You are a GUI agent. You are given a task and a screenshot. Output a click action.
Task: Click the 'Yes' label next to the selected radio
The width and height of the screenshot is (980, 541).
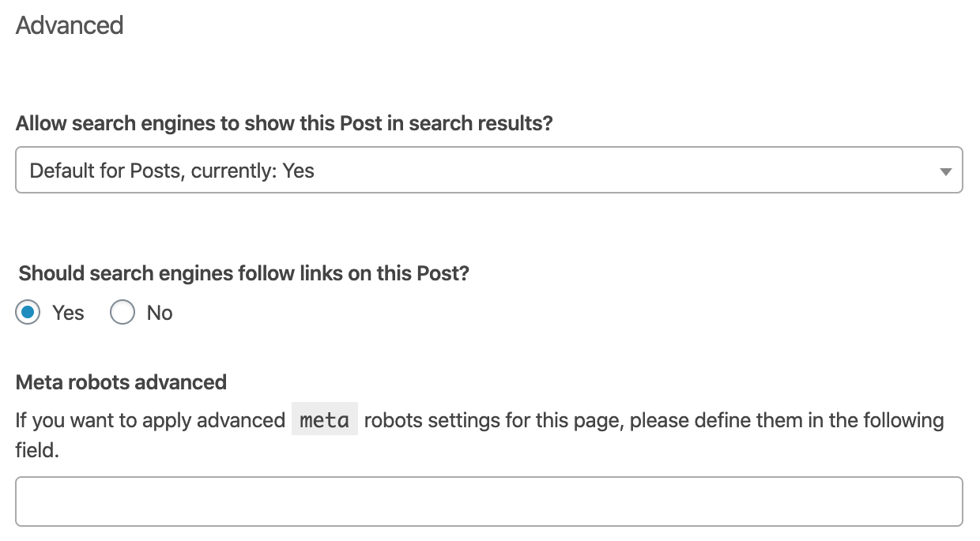tap(67, 312)
